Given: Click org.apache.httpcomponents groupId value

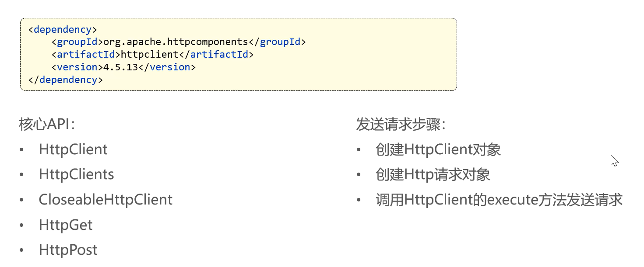Looking at the screenshot, I should [x=176, y=42].
